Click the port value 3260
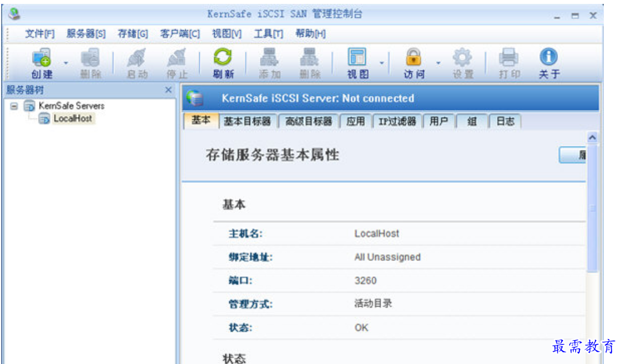The width and height of the screenshot is (620, 364). coord(366,281)
